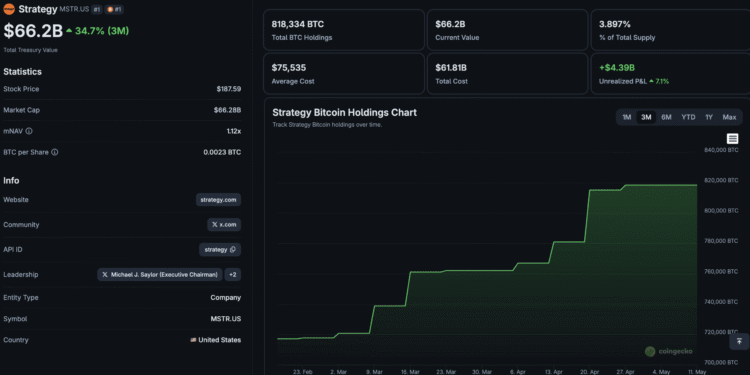Screen dimensions: 750x375
Task: Open the x.com community link
Action: pyautogui.click(x=224, y=225)
